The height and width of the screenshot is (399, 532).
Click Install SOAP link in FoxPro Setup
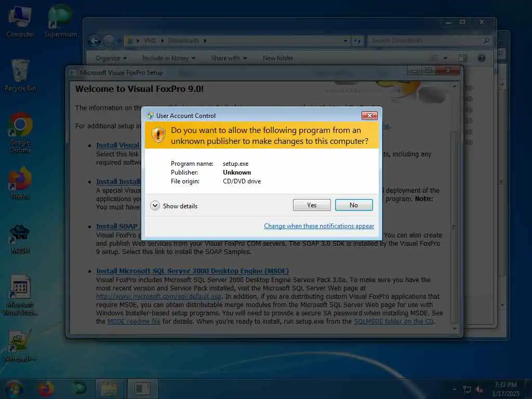tap(117, 227)
